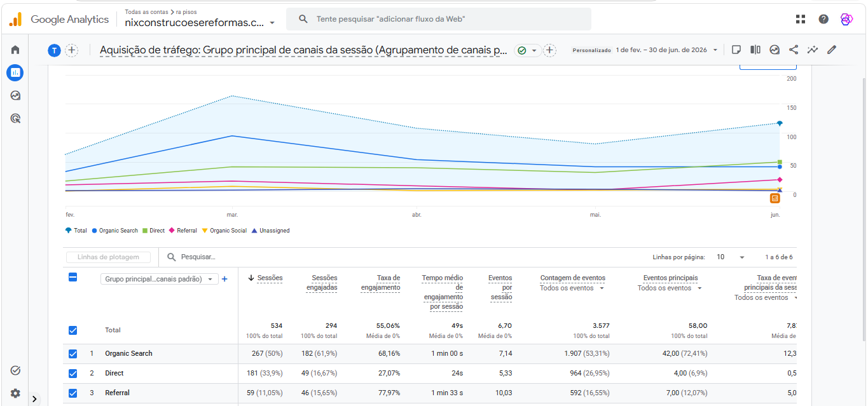Click the Referral row label
Viewport: 868px width, 406px height.
117,393
